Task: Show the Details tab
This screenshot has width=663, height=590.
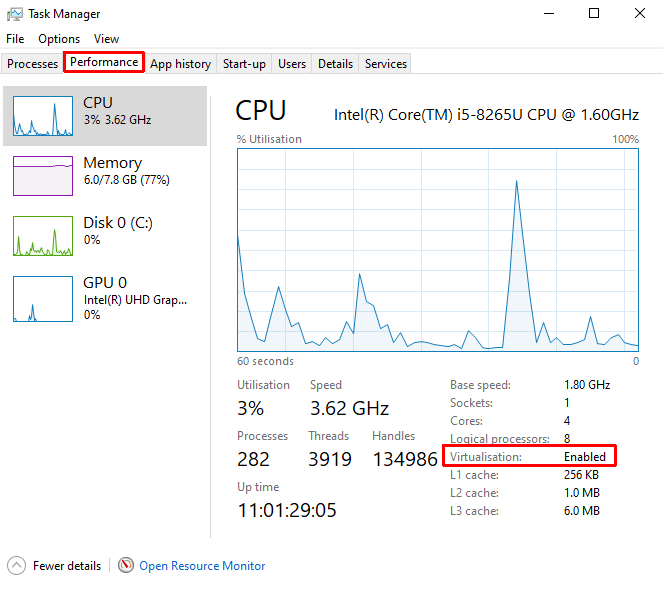Action: (335, 64)
